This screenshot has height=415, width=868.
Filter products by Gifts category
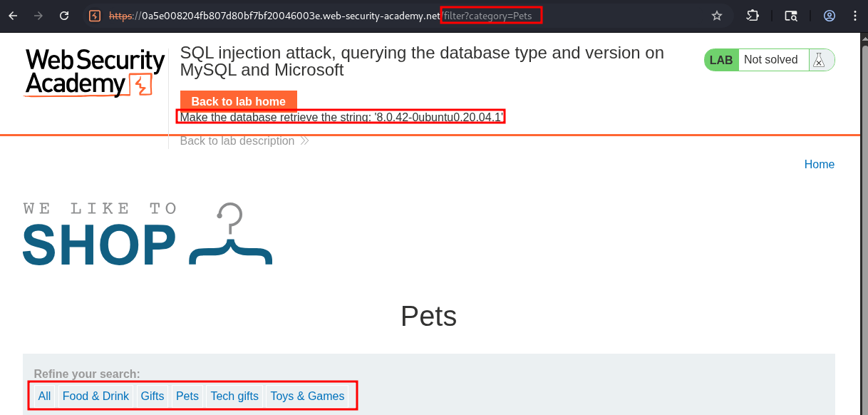(x=153, y=396)
